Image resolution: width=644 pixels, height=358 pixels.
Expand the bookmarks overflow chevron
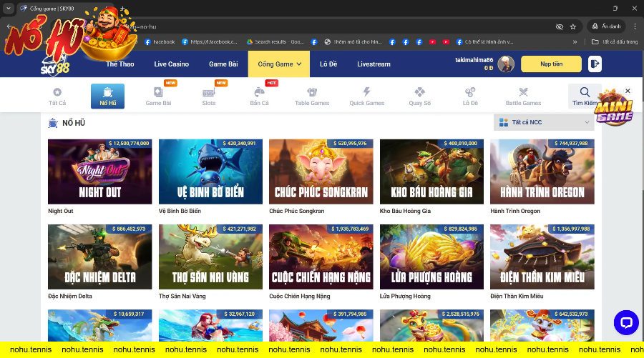point(575,42)
